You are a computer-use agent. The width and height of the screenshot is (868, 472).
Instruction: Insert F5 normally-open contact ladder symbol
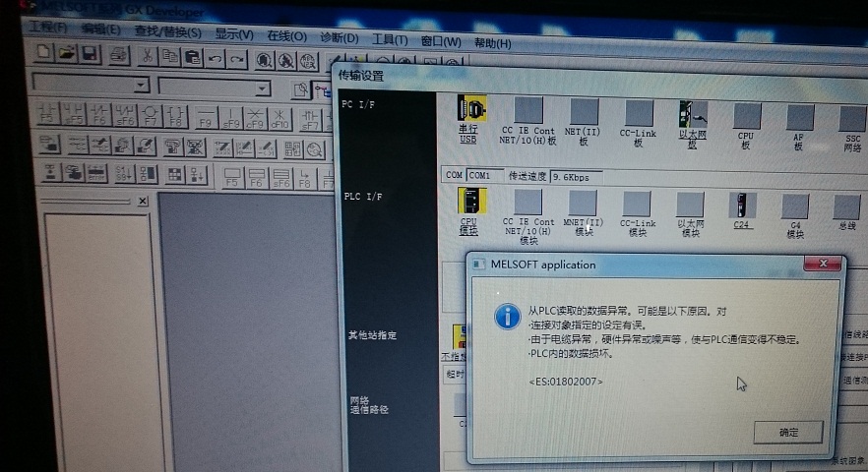[47, 114]
